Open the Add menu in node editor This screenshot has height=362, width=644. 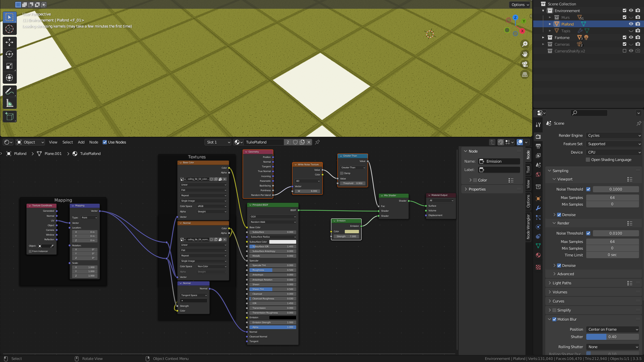coord(81,142)
